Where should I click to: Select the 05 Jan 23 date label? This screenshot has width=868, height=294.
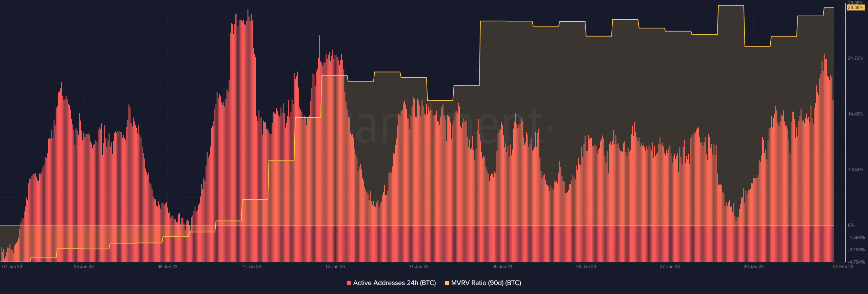pos(84,267)
